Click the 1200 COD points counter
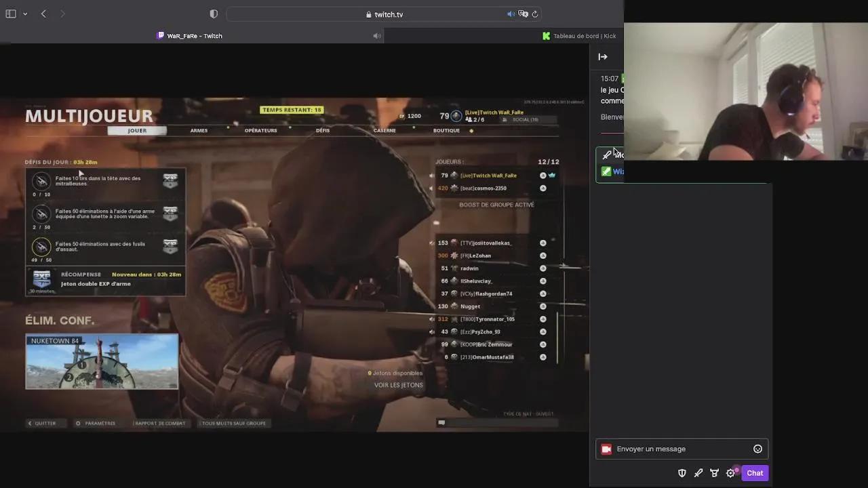The width and height of the screenshot is (868, 488). coord(410,116)
